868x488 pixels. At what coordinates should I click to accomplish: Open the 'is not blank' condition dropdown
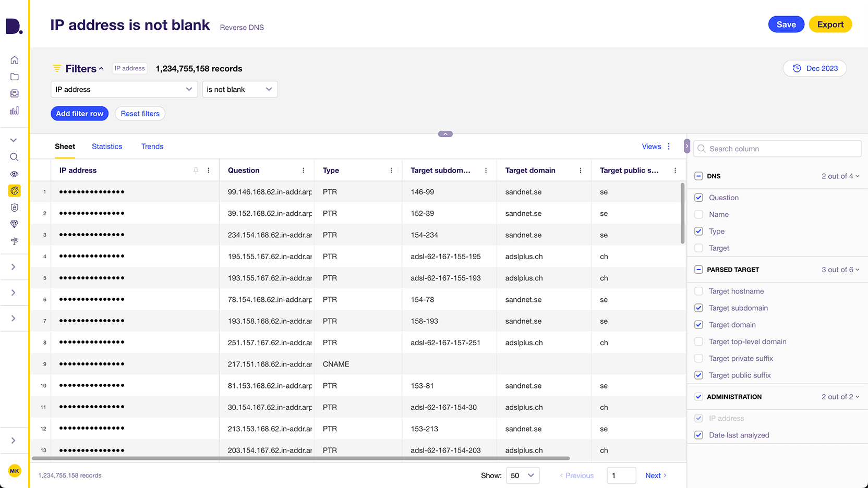(240, 89)
